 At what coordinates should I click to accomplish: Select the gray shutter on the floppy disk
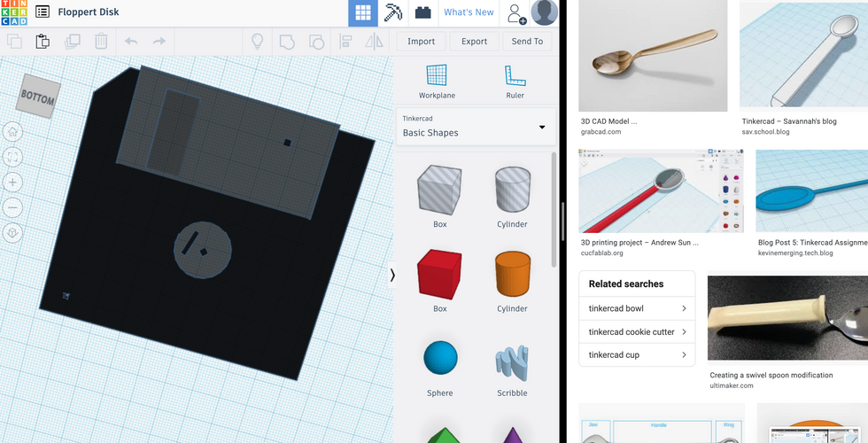[229, 143]
